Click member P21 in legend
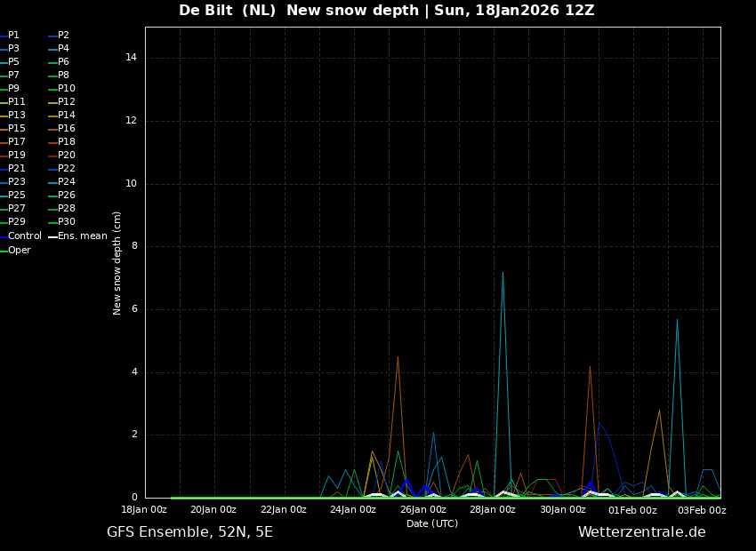The width and height of the screenshot is (756, 551). [x=12, y=169]
